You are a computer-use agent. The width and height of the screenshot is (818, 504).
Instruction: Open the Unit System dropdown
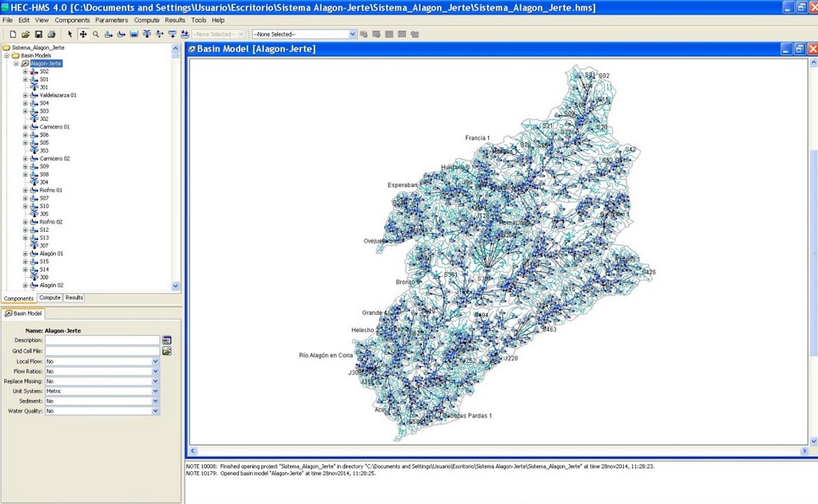(x=155, y=391)
